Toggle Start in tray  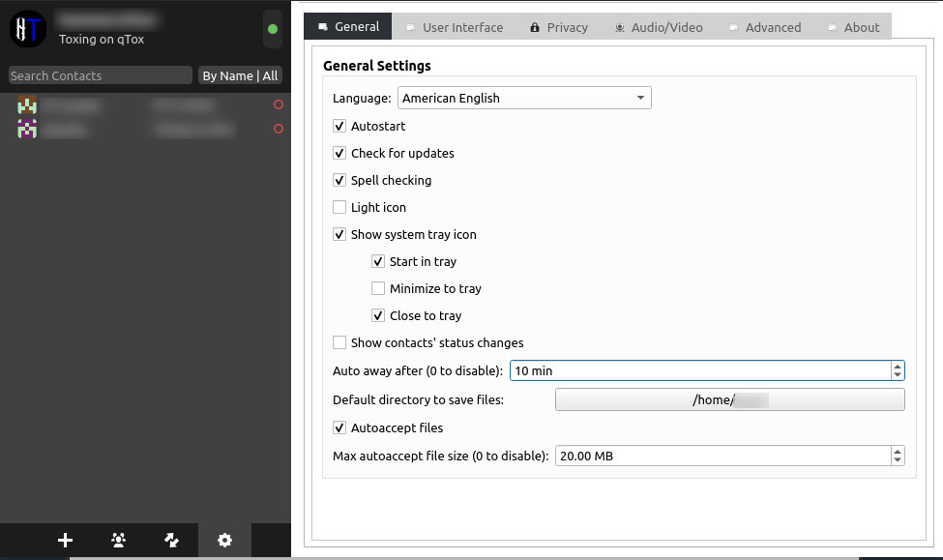pos(377,261)
